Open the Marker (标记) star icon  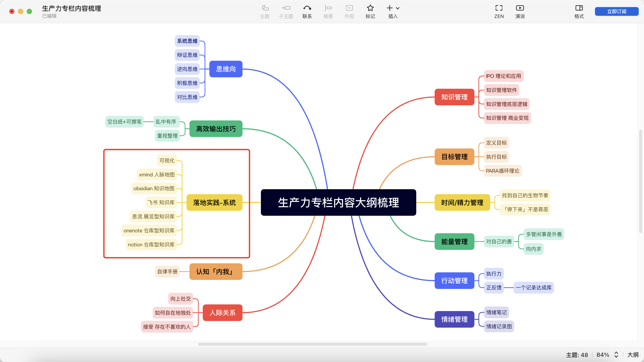[x=370, y=9]
